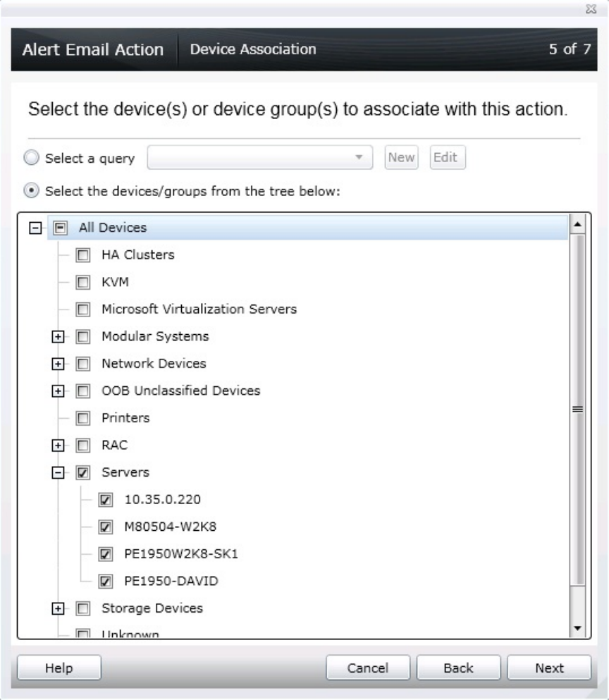Select the Printers label
Image resolution: width=609 pixels, height=700 pixels.
[125, 418]
